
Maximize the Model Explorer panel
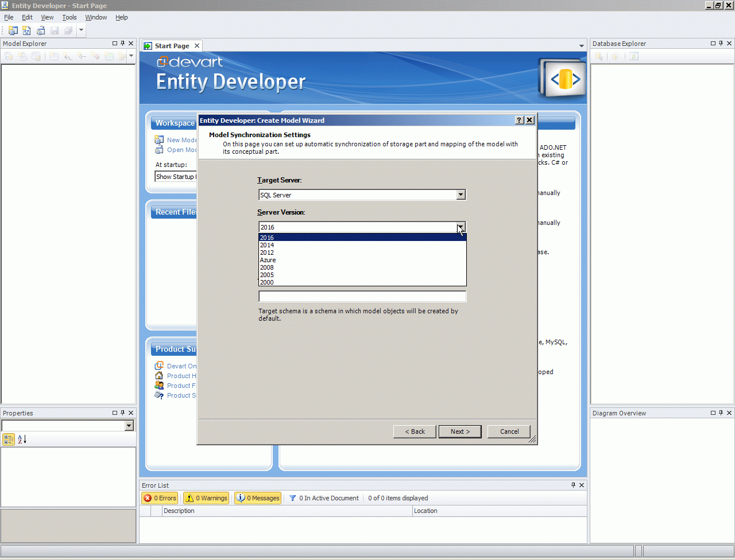115,44
